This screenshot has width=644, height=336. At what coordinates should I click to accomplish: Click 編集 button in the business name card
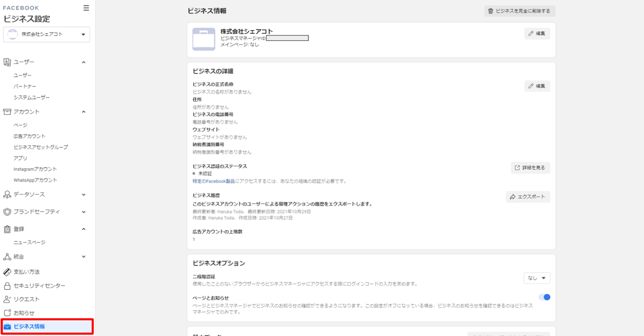pyautogui.click(x=537, y=34)
